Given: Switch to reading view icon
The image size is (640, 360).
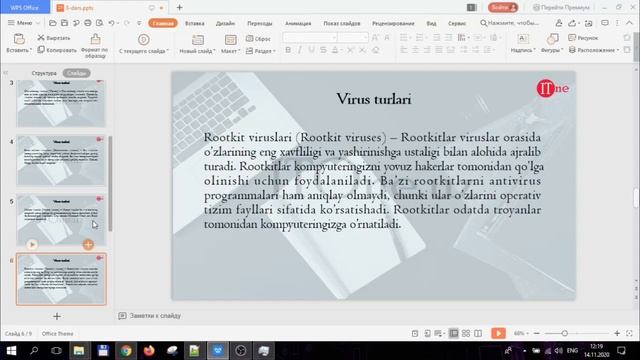Looking at the screenshot, I should [x=478, y=333].
